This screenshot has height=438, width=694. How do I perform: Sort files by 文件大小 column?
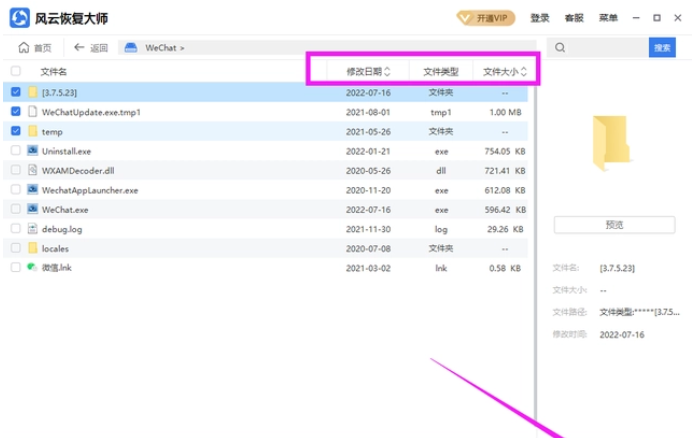click(x=505, y=71)
